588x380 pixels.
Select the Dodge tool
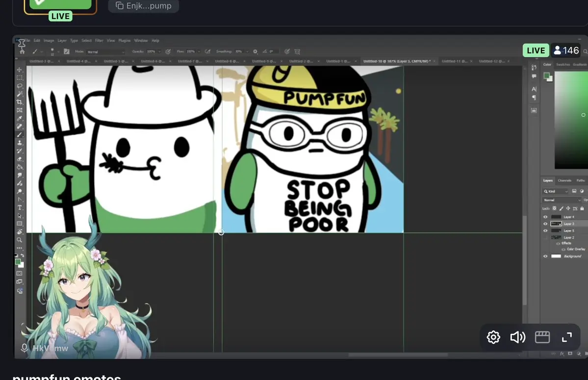(20, 191)
